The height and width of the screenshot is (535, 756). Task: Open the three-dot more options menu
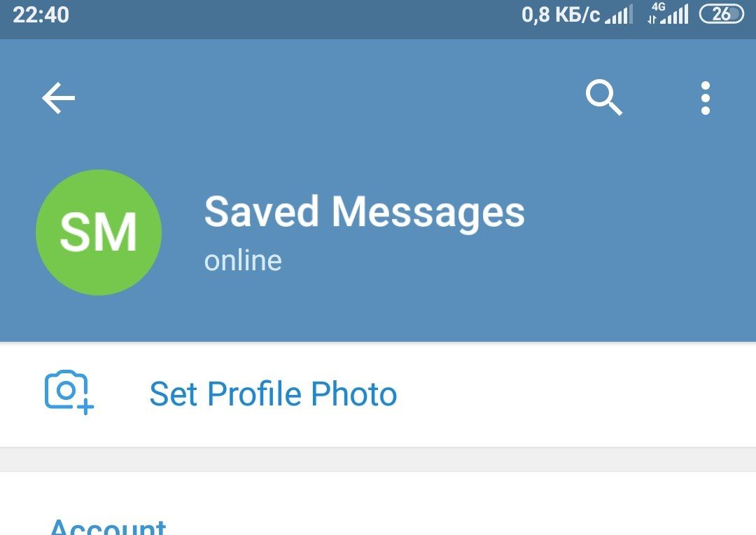coord(706,98)
